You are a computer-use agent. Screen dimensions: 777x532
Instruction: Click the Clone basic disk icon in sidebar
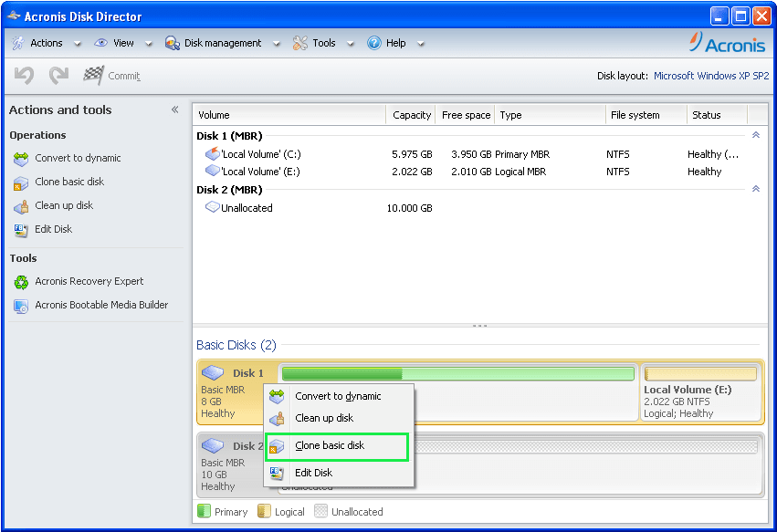click(x=21, y=183)
